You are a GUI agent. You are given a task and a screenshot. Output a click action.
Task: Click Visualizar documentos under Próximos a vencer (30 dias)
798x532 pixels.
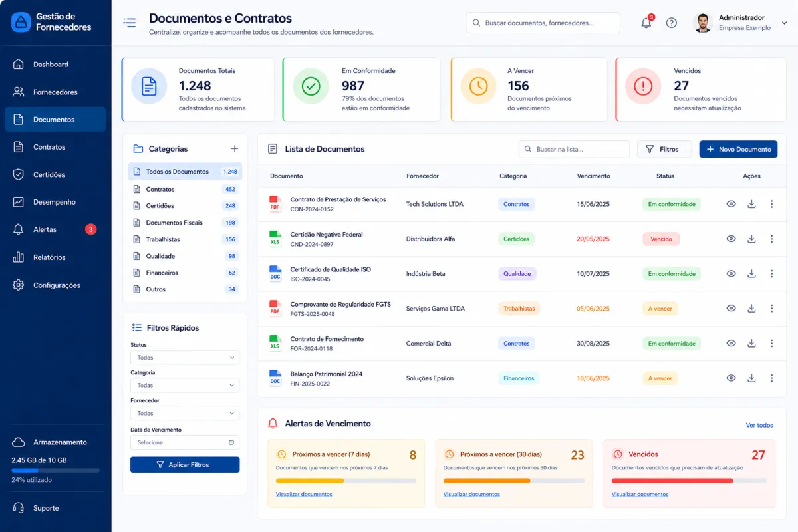pyautogui.click(x=471, y=494)
